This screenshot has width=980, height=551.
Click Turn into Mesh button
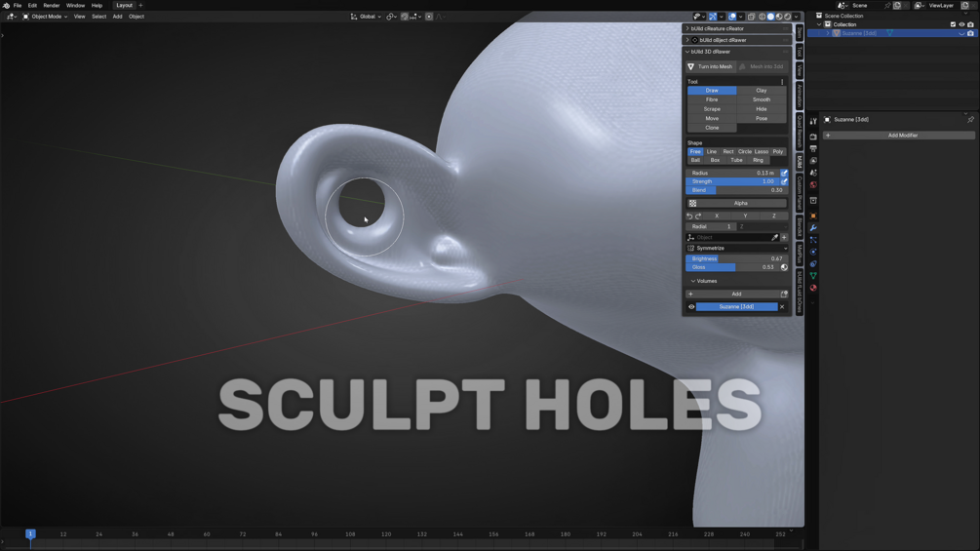pos(710,66)
